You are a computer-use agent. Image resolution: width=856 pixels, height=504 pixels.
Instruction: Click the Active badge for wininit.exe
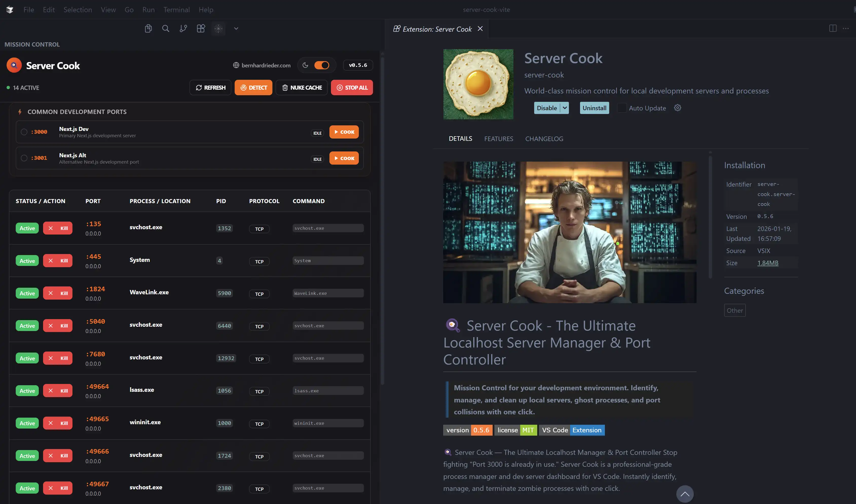click(x=27, y=423)
